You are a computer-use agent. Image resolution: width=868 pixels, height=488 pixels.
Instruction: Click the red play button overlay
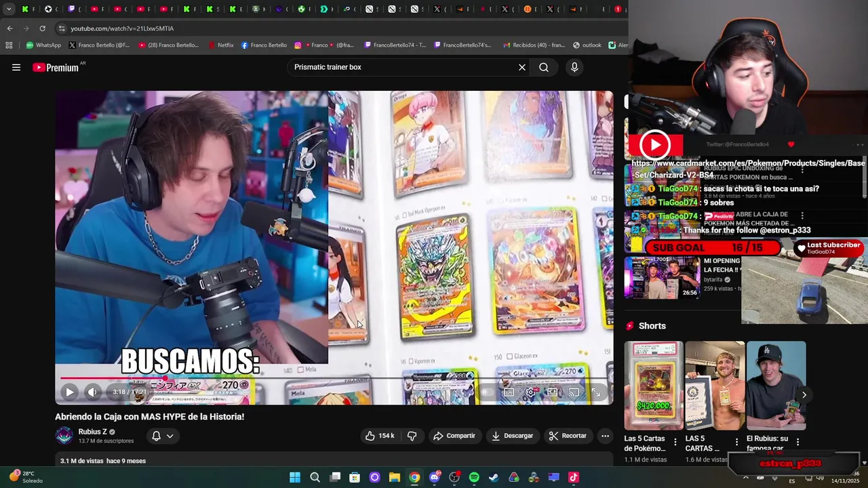click(x=654, y=144)
